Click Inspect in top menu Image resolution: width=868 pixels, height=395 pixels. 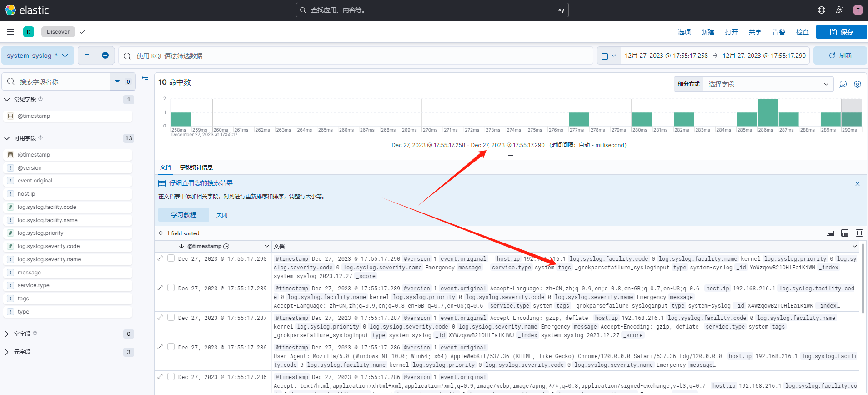point(803,32)
